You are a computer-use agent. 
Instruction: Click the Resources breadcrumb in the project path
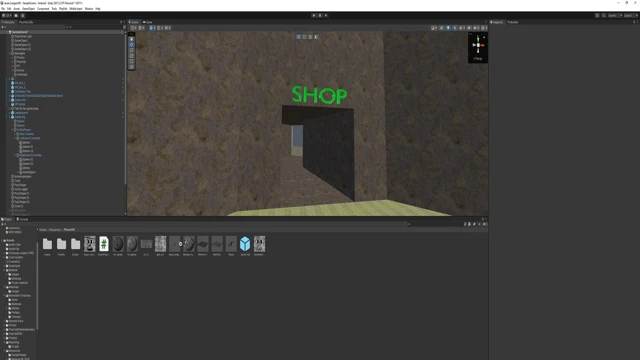click(55, 230)
